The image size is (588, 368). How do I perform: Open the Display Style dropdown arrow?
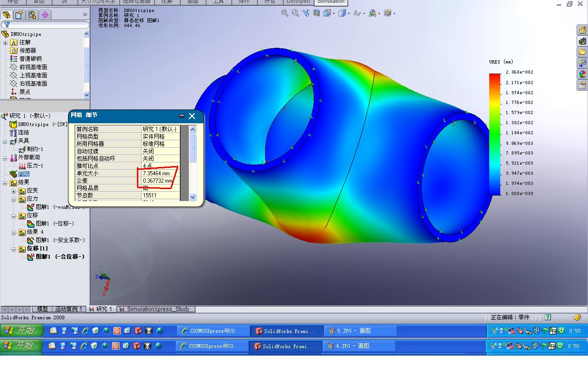pyautogui.click(x=349, y=13)
